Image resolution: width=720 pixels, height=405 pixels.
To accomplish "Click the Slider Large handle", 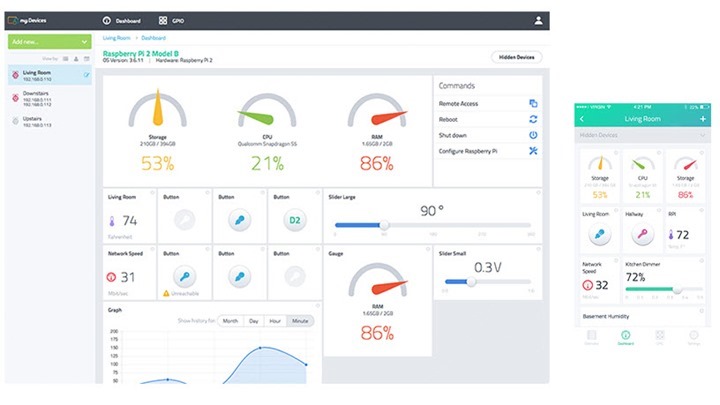I will [384, 225].
